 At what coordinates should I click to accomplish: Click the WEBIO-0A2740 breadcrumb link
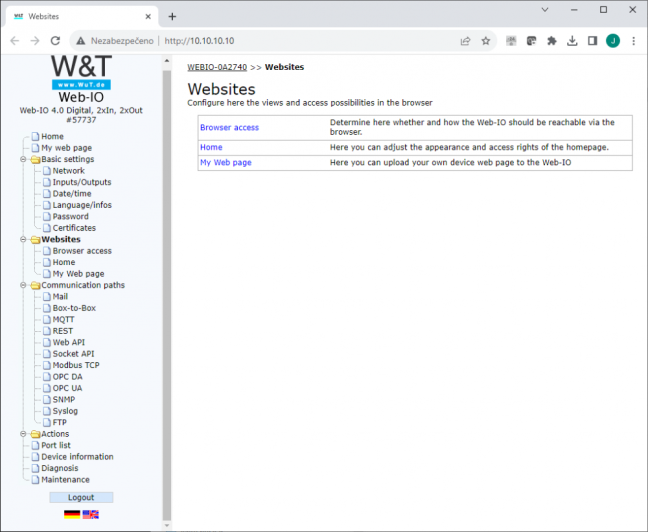click(x=217, y=67)
